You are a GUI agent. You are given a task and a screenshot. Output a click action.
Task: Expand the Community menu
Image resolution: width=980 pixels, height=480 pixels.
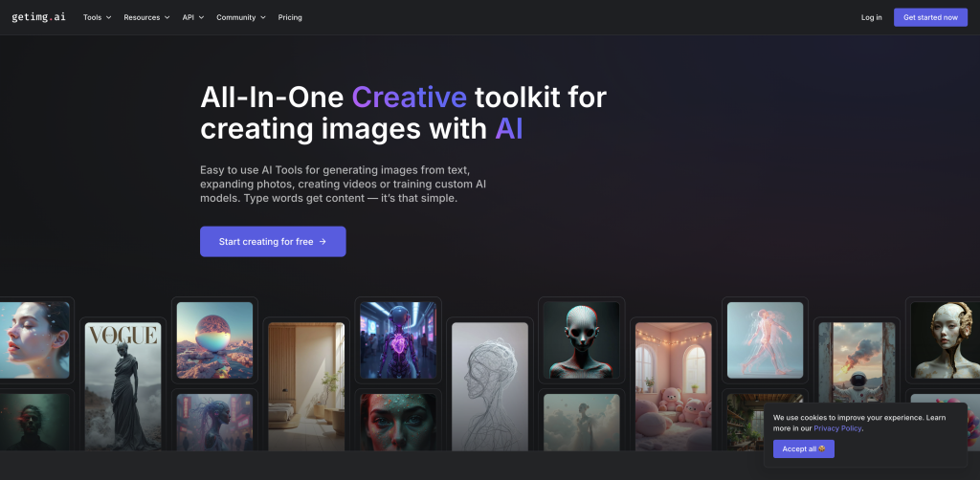(240, 17)
